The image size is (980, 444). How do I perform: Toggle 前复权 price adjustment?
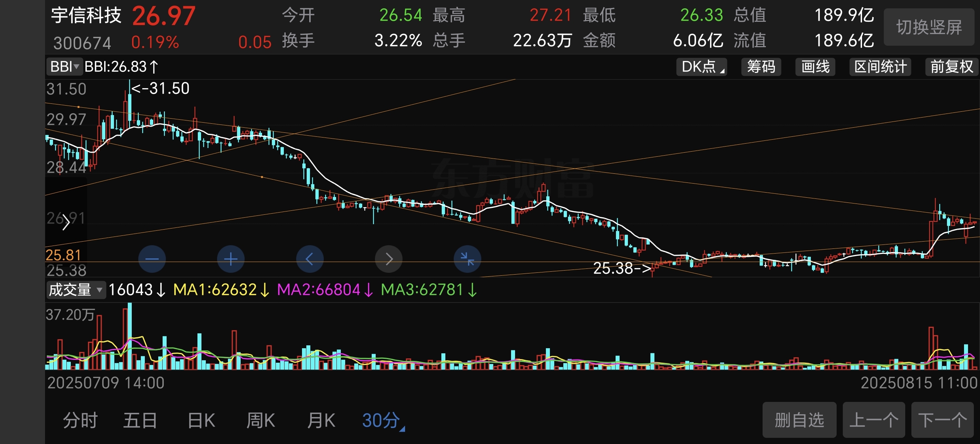[x=951, y=67]
